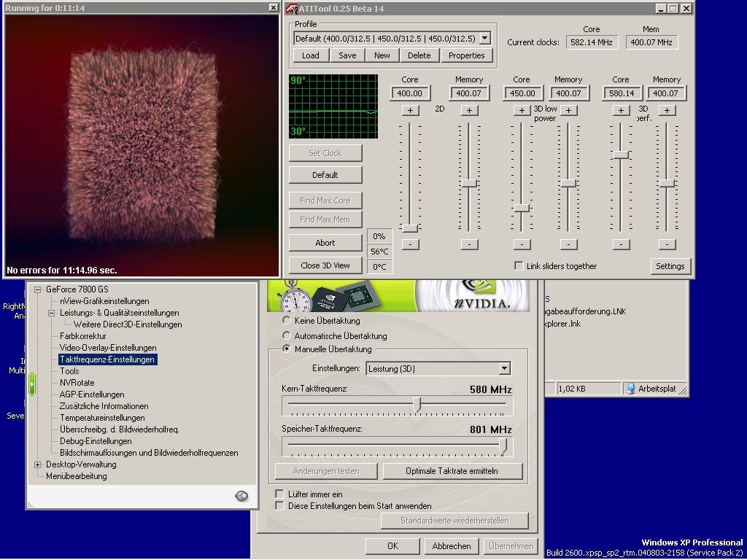Increase 3D low power Core with plus
This screenshot has height=560, width=747.
[522, 111]
